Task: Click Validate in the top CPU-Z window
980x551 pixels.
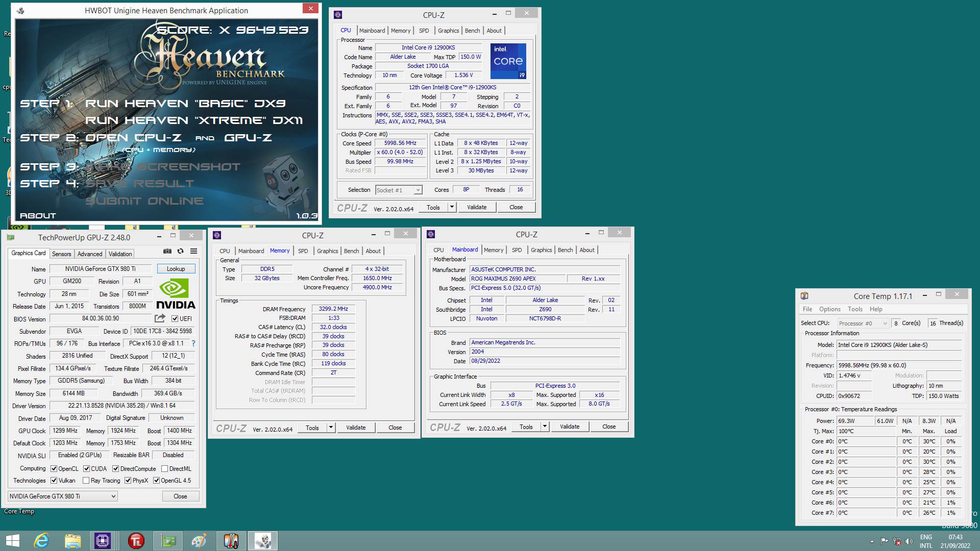Action: tap(477, 207)
